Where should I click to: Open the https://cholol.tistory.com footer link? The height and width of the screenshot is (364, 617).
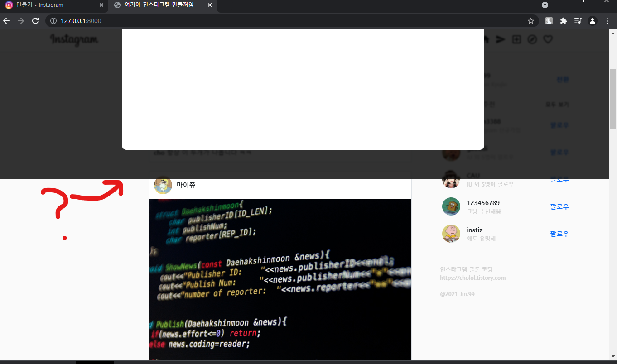472,278
